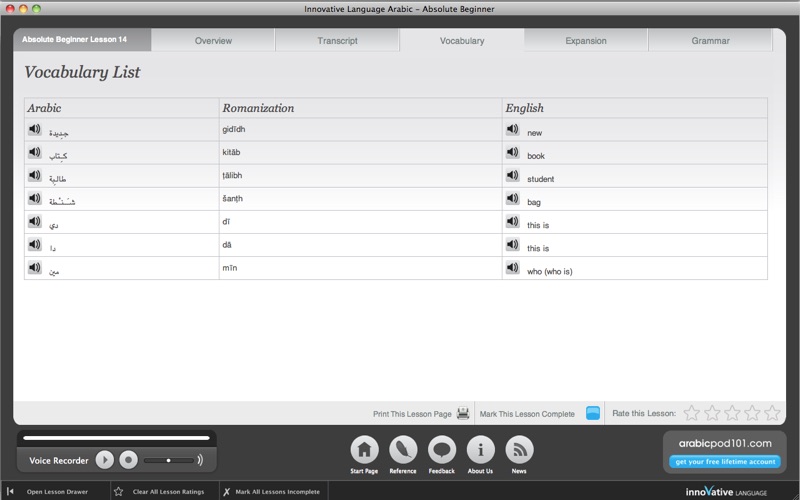This screenshot has height=500, width=800.
Task: Play Arabic audio for dā row
Action: 35,244
